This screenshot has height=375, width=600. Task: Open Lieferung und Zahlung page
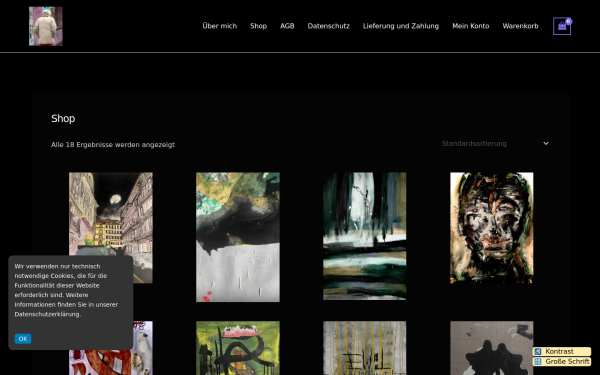tap(401, 26)
